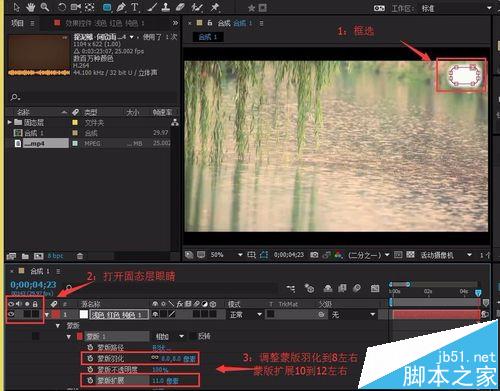This screenshot has width=500, height=391.
Task: Enable frame blending timeline switch
Action: pos(342,288)
